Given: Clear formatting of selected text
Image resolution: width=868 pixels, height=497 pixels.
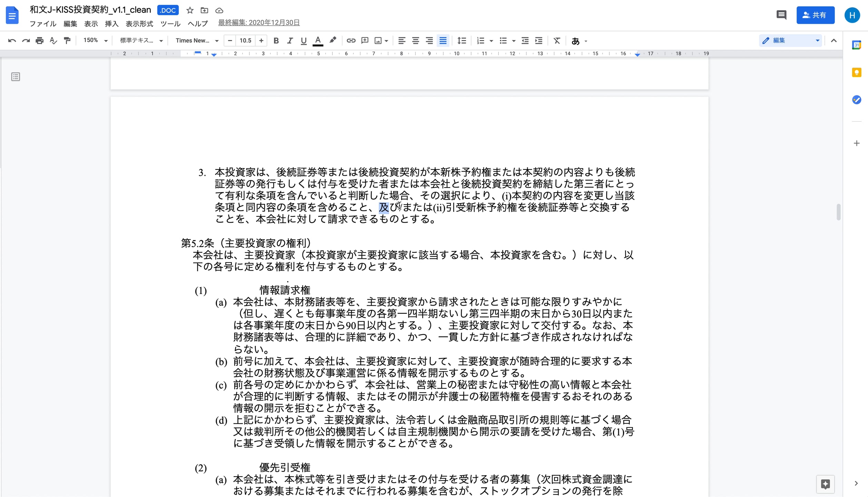Looking at the screenshot, I should (x=557, y=40).
